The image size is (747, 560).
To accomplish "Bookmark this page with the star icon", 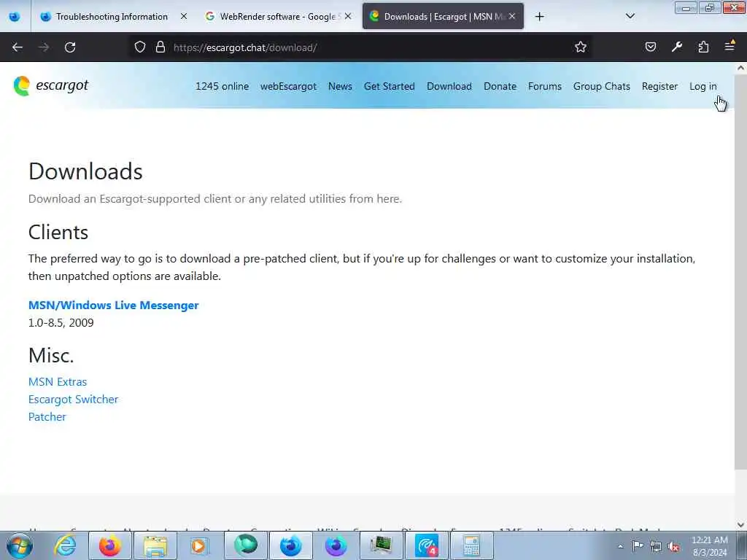I will point(580,47).
